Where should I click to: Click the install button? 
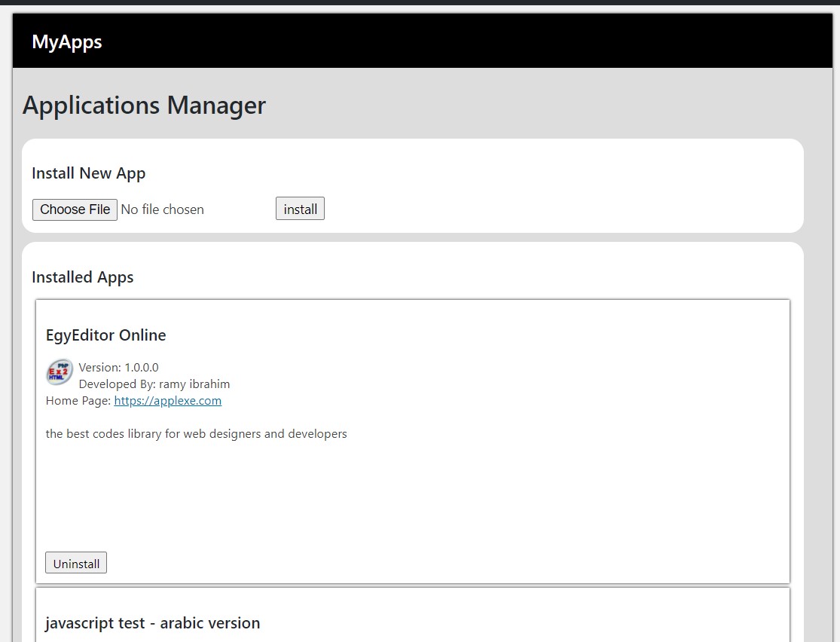[300, 209]
